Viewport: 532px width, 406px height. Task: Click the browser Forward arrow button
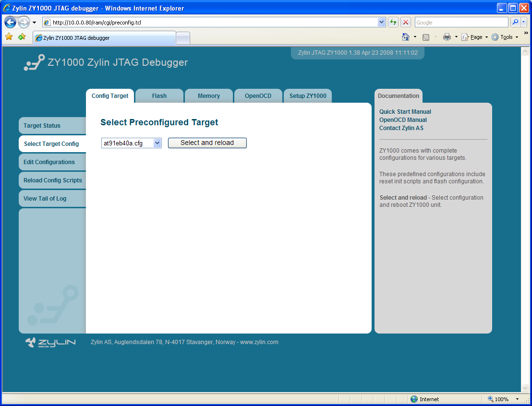pyautogui.click(x=24, y=23)
